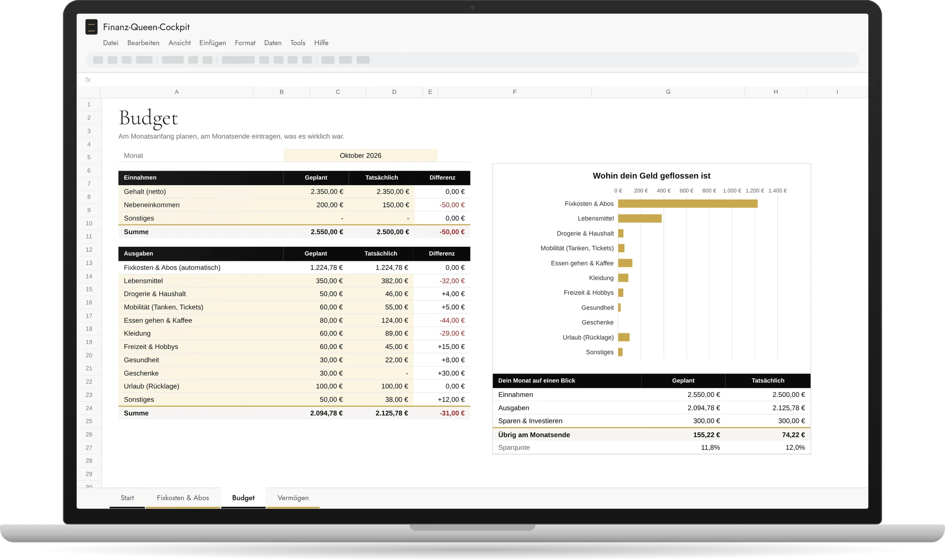Open the Einfügen menu
The image size is (945, 560).
pos(213,43)
